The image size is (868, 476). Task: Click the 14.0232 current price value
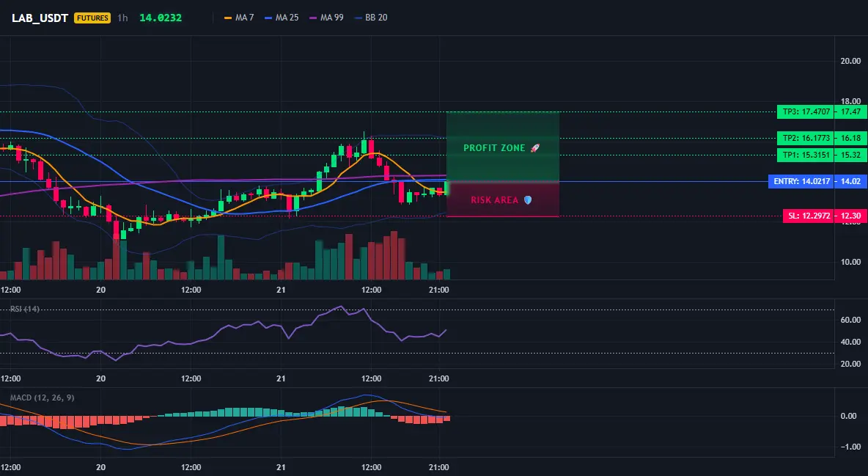[161, 18]
